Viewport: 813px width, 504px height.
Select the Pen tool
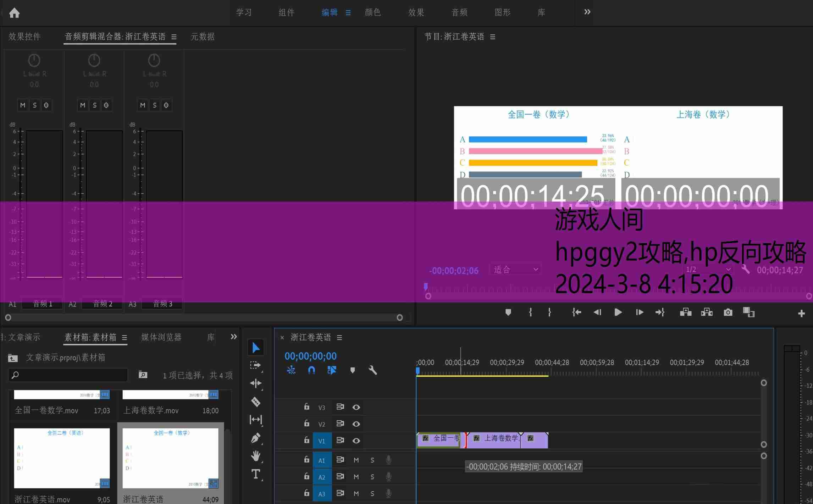click(256, 438)
